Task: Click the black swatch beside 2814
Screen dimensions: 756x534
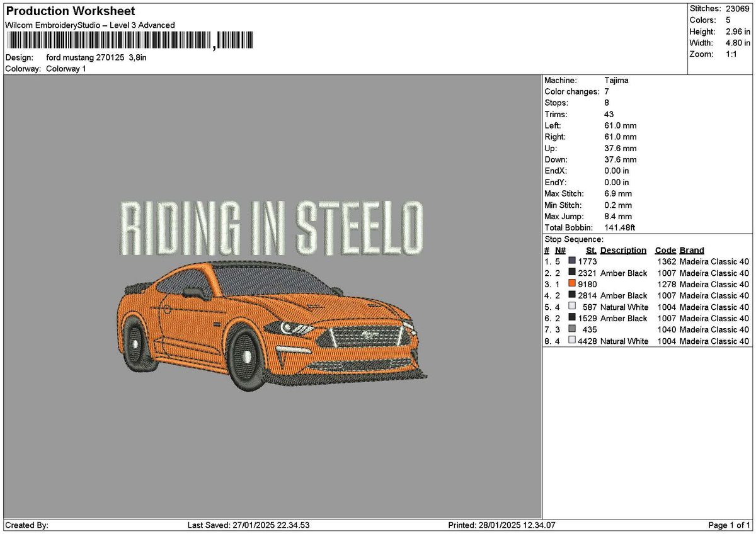Action: click(x=572, y=295)
